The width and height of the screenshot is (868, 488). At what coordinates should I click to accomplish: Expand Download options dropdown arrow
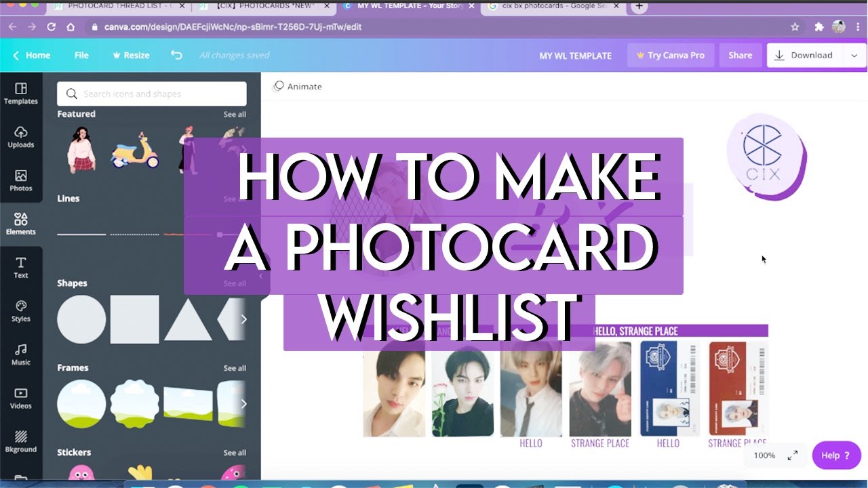[854, 56]
